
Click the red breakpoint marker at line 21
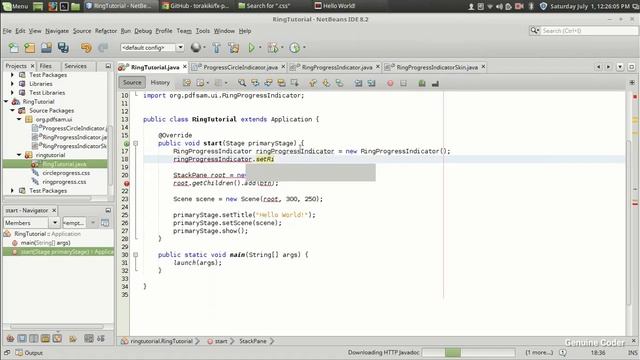tap(127, 183)
